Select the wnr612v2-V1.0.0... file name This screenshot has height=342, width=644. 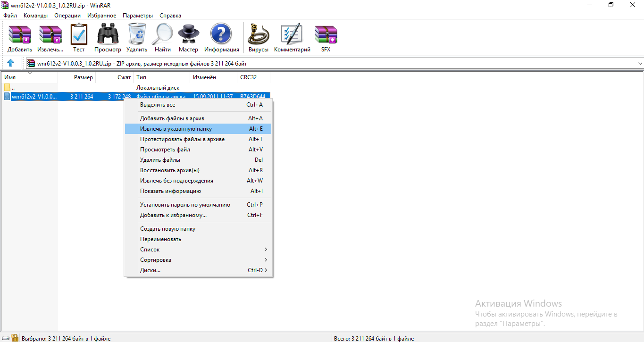34,97
